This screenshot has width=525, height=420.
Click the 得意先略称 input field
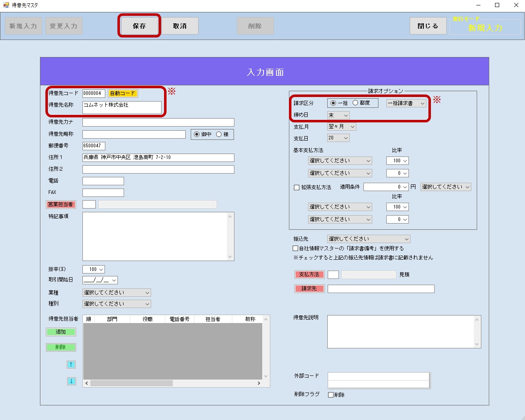click(134, 134)
